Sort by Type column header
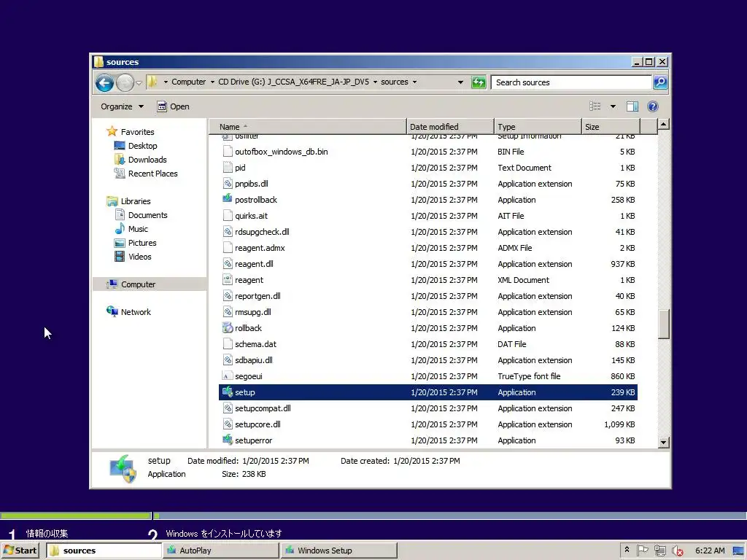 (538, 127)
